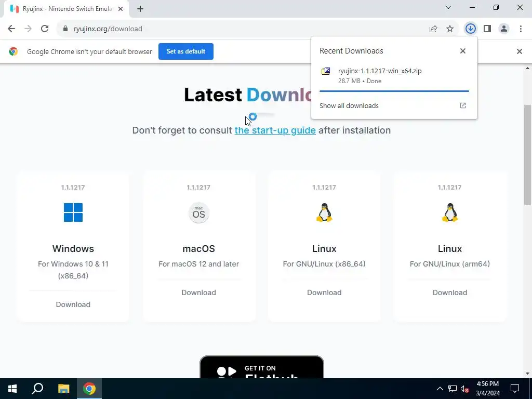Click the page vertical scrollbar thumb

(527, 154)
